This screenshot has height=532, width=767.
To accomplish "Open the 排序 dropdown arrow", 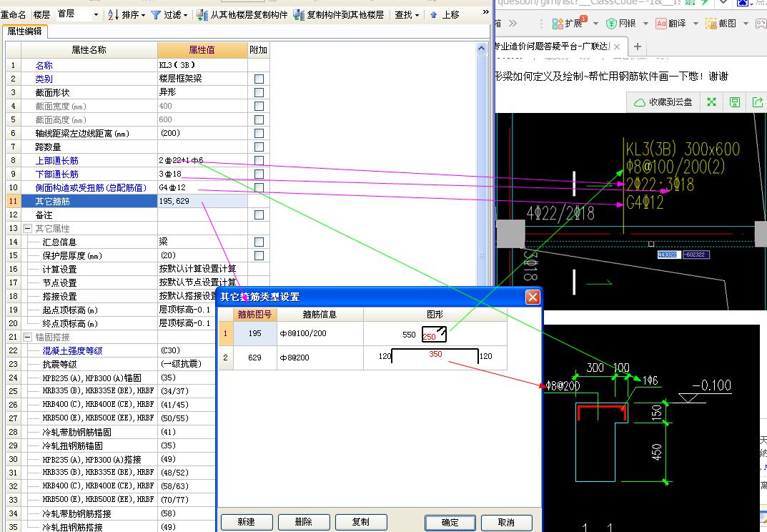I will click(144, 15).
